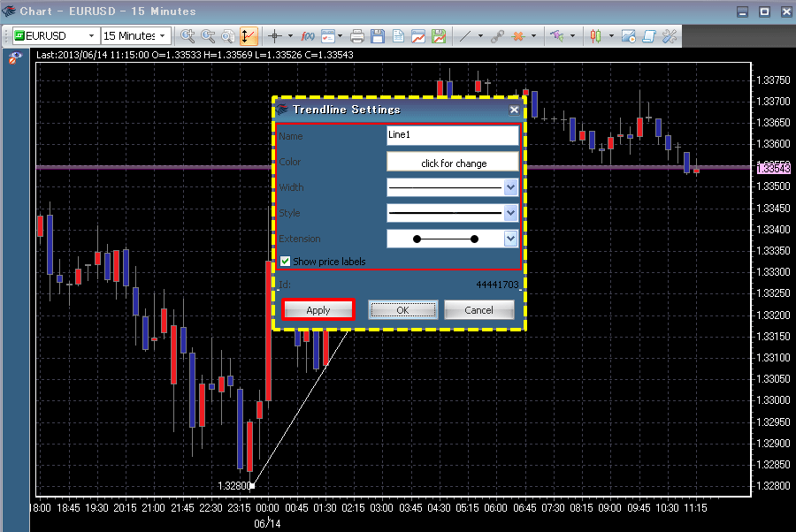
Task: Expand the trendline tool dropdown arrow
Action: click(480, 36)
